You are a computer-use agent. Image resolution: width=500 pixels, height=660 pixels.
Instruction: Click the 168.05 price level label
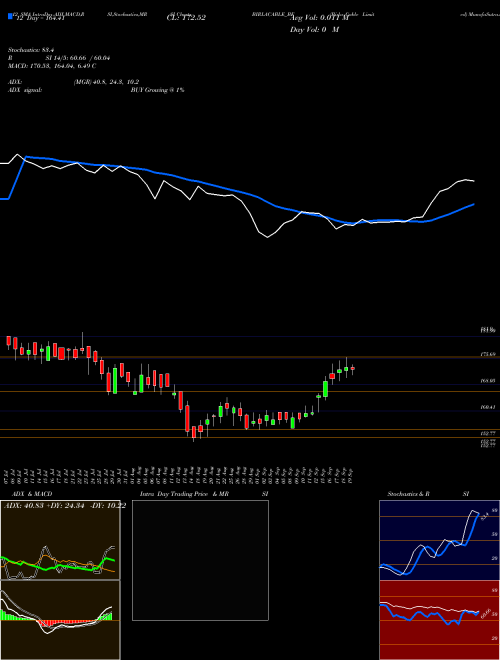point(488,381)
